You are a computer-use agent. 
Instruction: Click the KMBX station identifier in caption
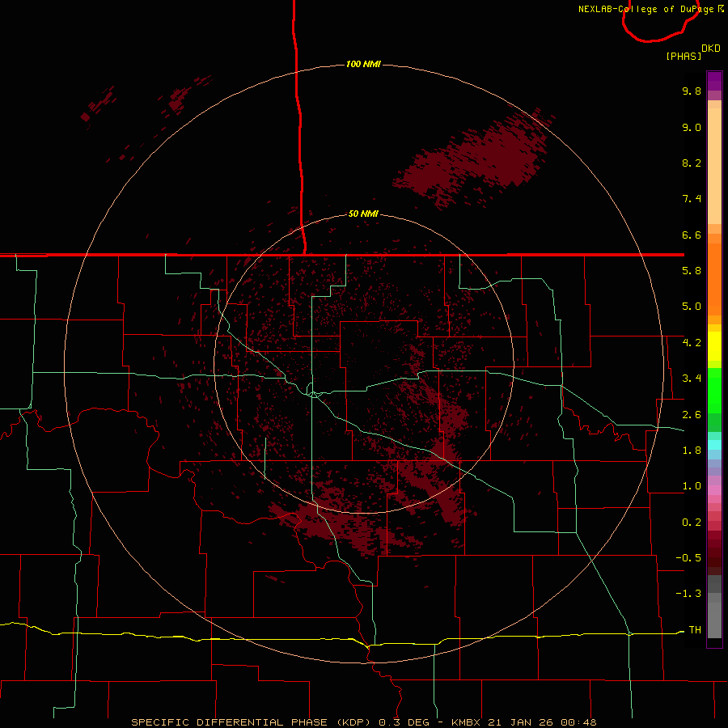467,722
